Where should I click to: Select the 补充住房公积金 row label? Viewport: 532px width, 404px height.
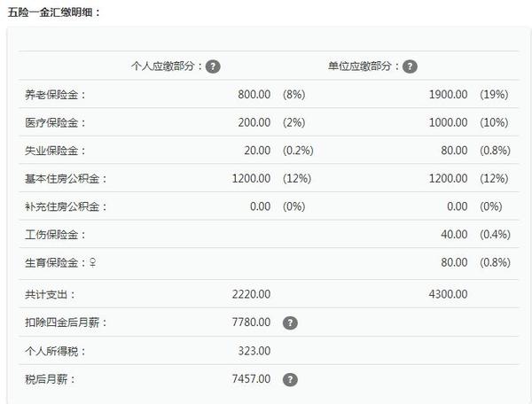pyautogui.click(x=66, y=206)
